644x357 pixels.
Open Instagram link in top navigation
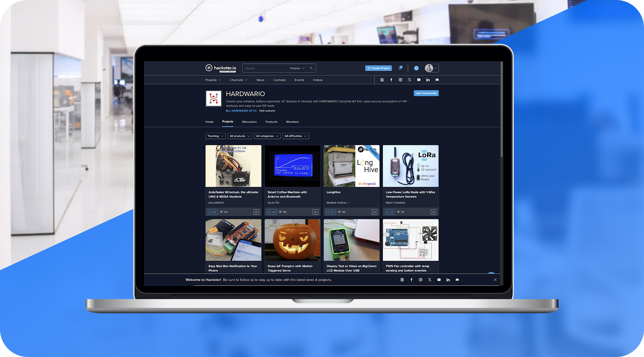(x=401, y=80)
